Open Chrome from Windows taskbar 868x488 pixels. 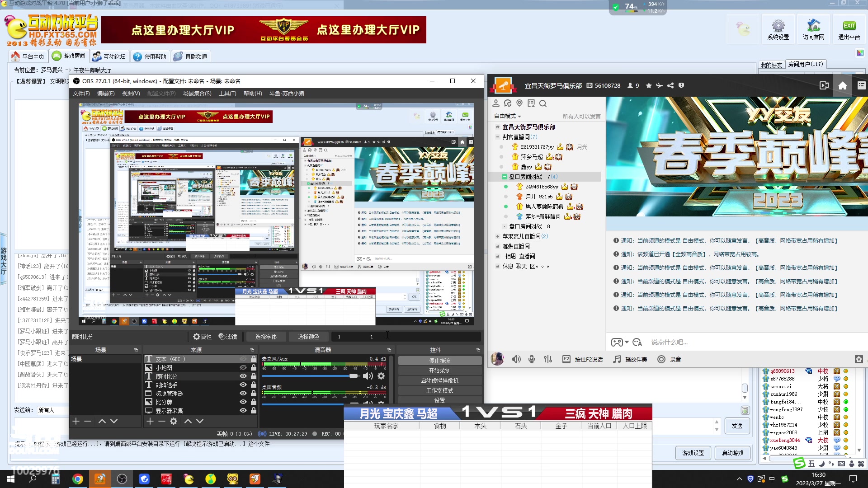(78, 479)
